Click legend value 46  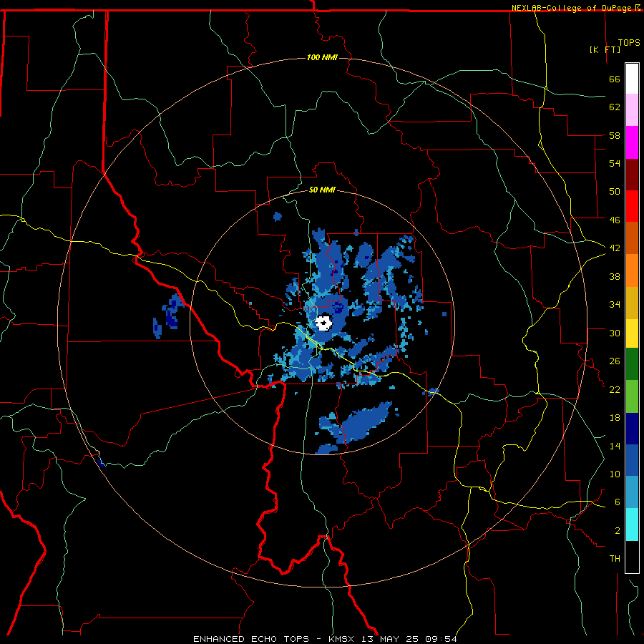coord(615,220)
